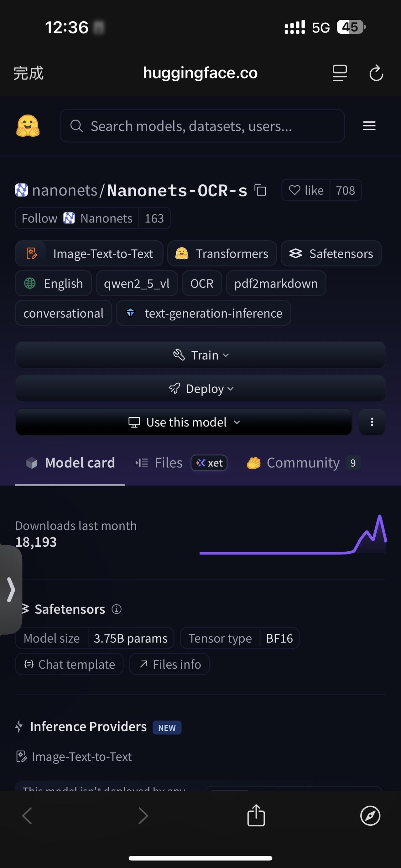Focus the search models input field
Screen dimensions: 401x868
(202, 126)
